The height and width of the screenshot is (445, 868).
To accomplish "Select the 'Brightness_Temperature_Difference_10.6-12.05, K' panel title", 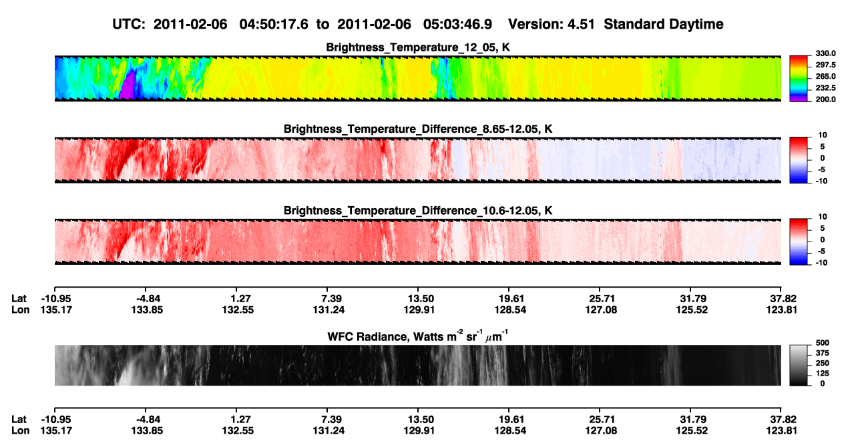I will (418, 211).
